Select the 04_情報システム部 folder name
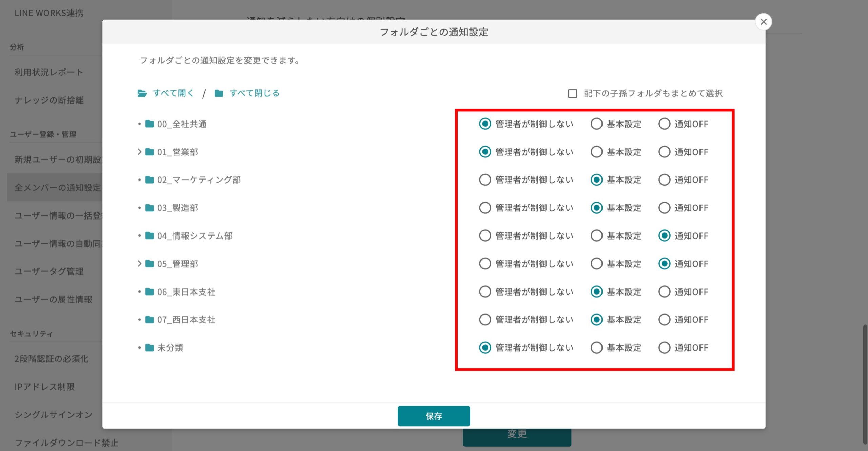The height and width of the screenshot is (451, 868). coord(195,236)
